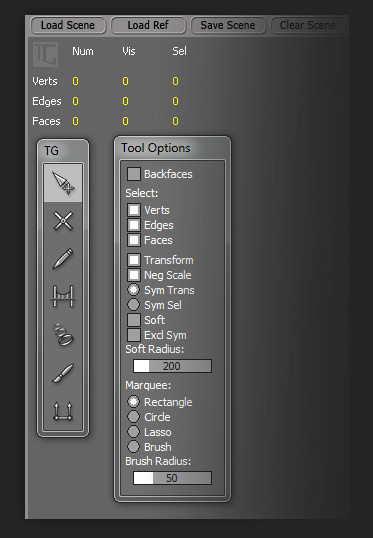Select the Sym Sel radio button
Image resolution: width=373 pixels, height=538 pixels.
click(133, 305)
